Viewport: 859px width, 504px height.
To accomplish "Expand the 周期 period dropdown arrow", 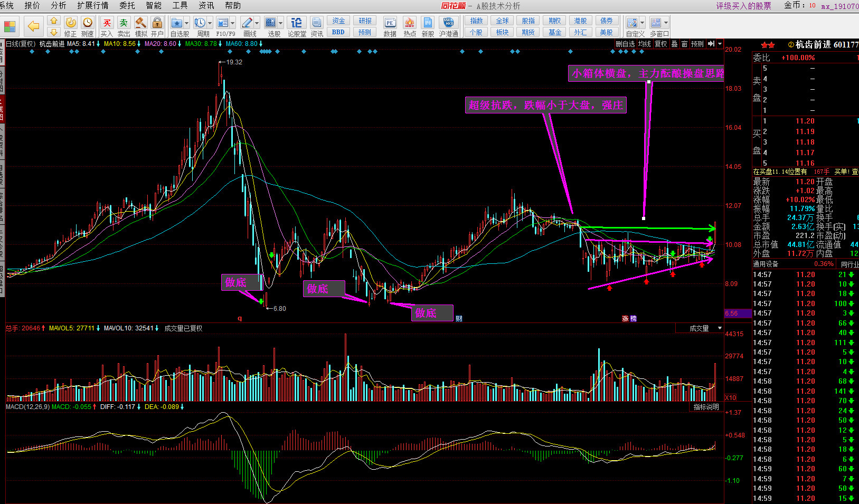I will pyautogui.click(x=210, y=23).
